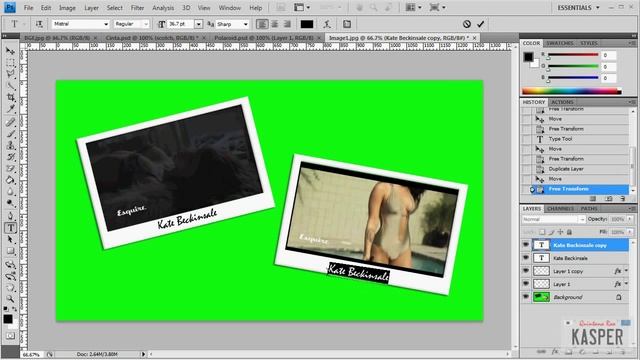Click the text color swatch in options bar
Screen dimensions: 640x360
click(307, 24)
